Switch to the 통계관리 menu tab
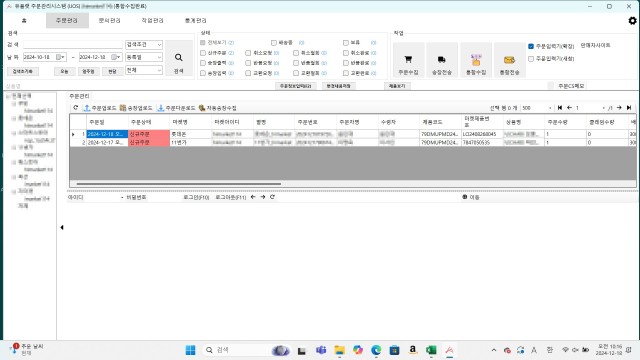Viewport: 640px width, 360px height. tap(196, 20)
